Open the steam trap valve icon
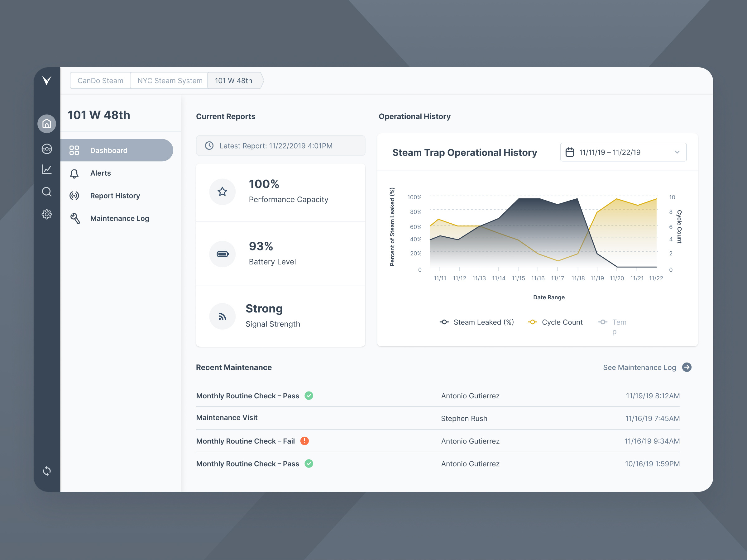The image size is (747, 560). (x=47, y=149)
